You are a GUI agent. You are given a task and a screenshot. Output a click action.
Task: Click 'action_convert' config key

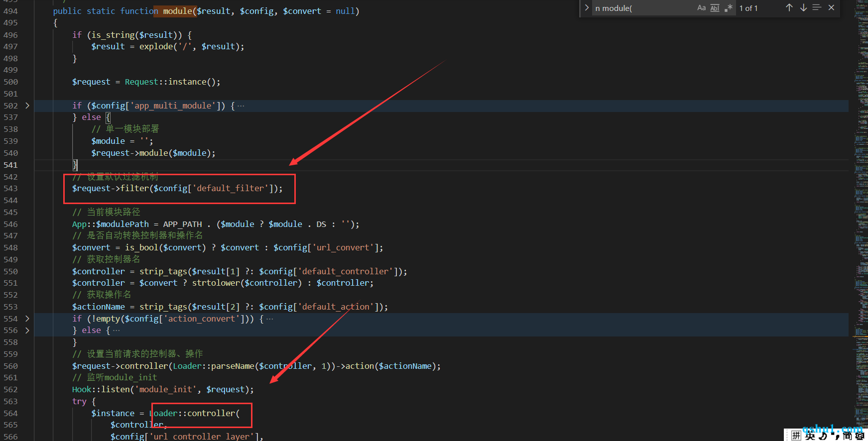tap(202, 319)
